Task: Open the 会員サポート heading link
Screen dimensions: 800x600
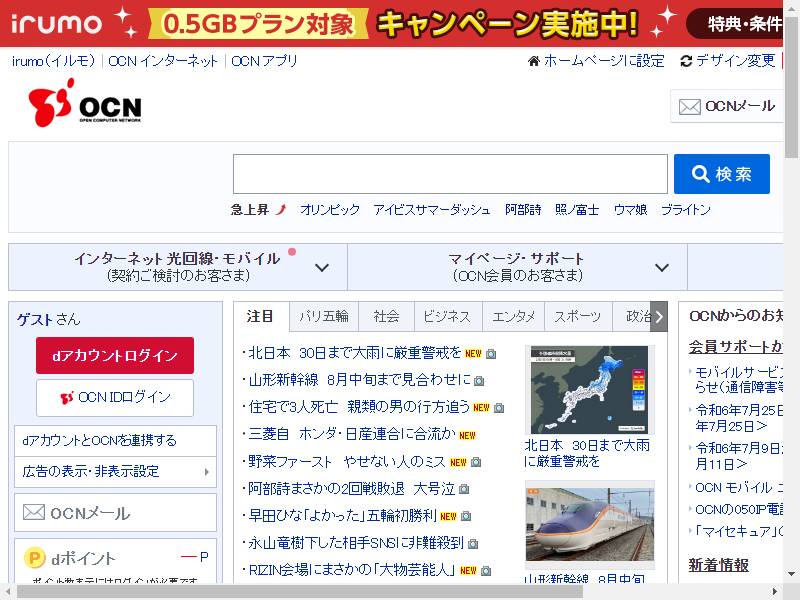Action: click(x=736, y=347)
